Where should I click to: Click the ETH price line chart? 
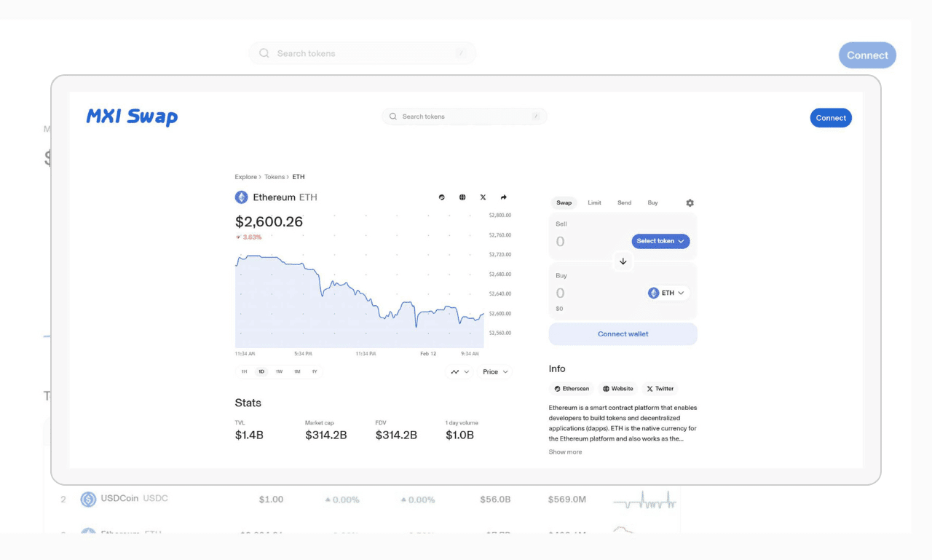pyautogui.click(x=359, y=301)
